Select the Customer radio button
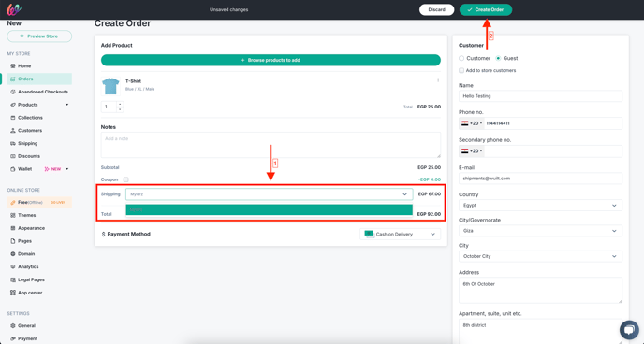This screenshot has height=344, width=644. point(461,58)
